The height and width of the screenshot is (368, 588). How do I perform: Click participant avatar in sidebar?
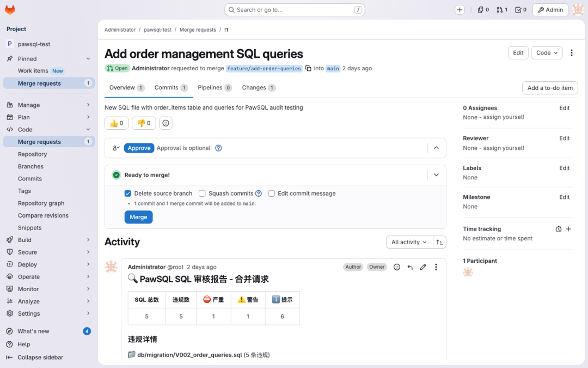coord(468,272)
